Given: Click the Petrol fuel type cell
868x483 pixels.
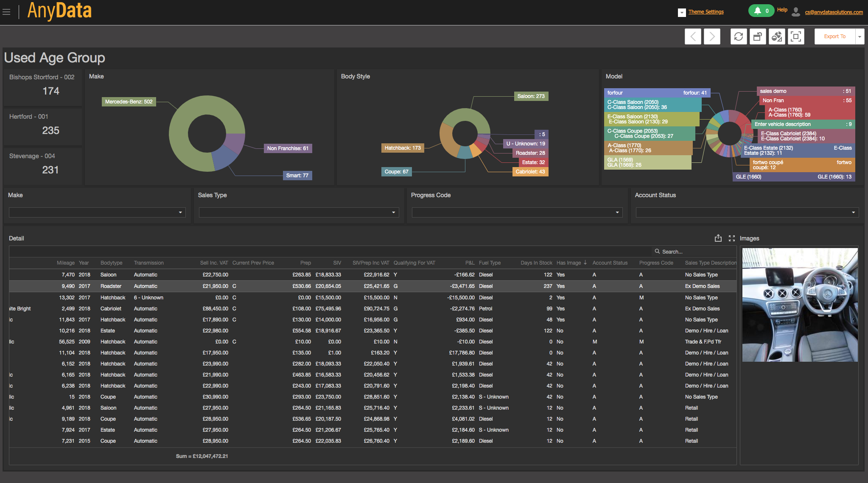Looking at the screenshot, I should point(485,309).
